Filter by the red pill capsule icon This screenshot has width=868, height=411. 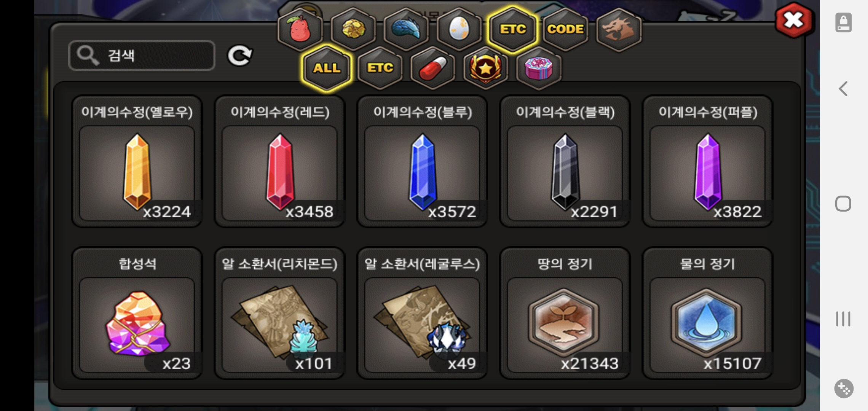433,68
